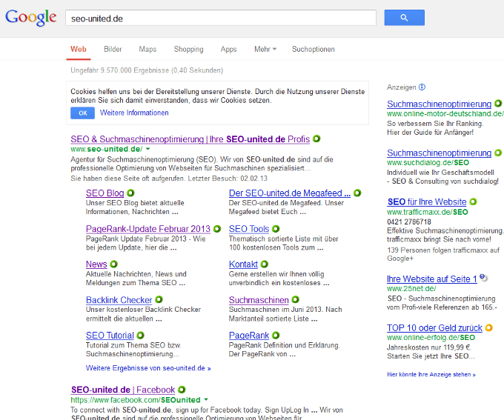Click the Google logo
The height and width of the screenshot is (420, 504).
tap(31, 18)
